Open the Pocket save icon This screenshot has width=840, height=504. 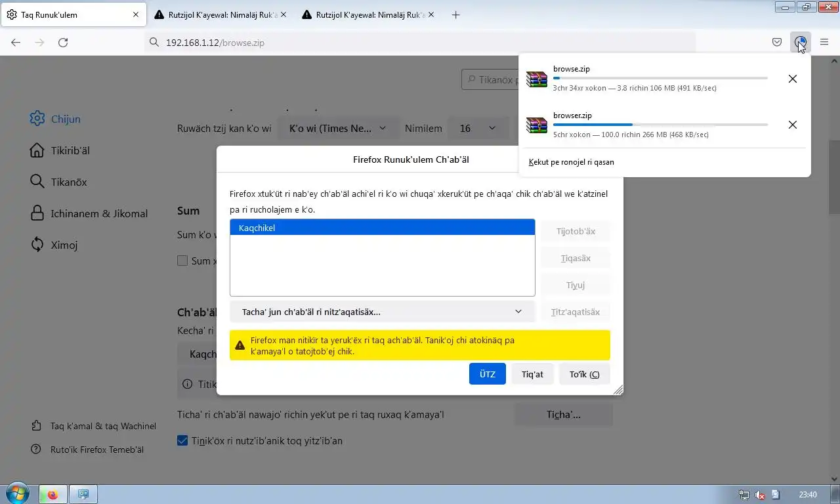coord(777,42)
